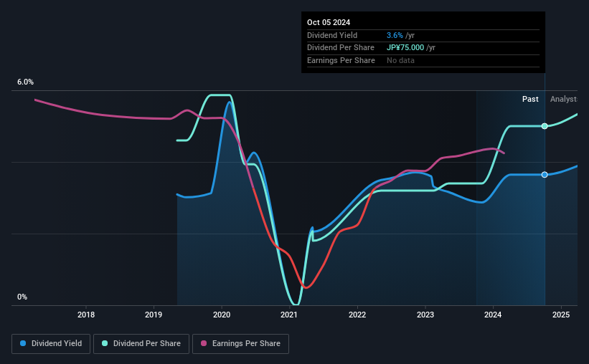Toggle the Dividend Yield legend button
This screenshot has width=589, height=364.
tap(51, 344)
